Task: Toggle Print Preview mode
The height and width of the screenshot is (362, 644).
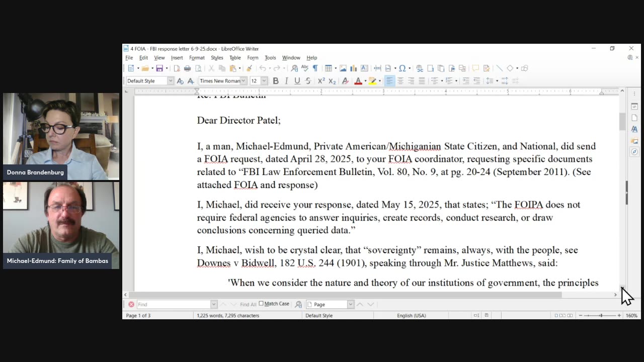Action: 198,68
